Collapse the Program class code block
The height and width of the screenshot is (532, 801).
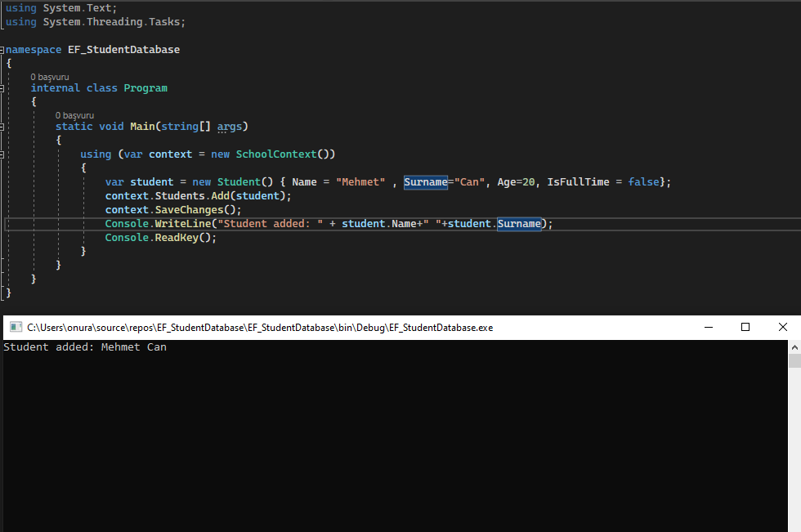coord(3,87)
